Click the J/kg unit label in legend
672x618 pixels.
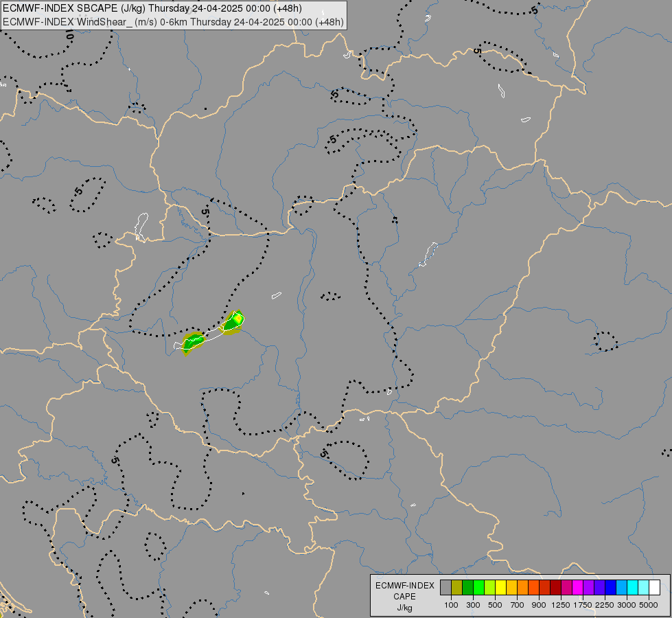pos(404,608)
